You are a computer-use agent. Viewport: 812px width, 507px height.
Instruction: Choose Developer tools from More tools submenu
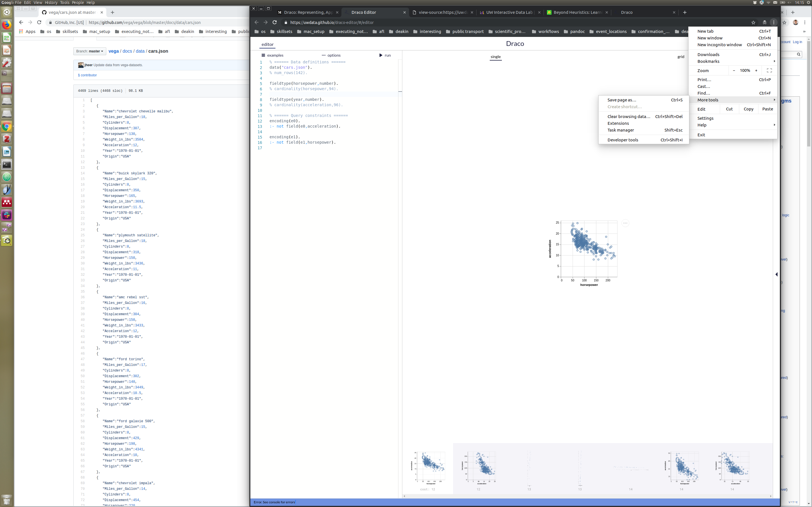pos(623,140)
